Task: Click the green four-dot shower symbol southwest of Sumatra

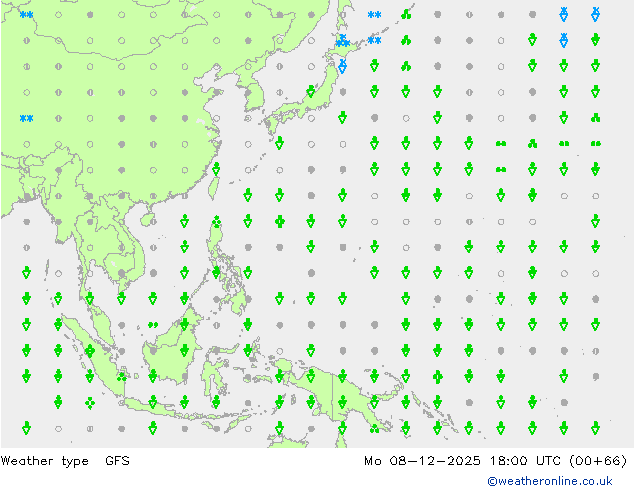Action: pos(90,403)
